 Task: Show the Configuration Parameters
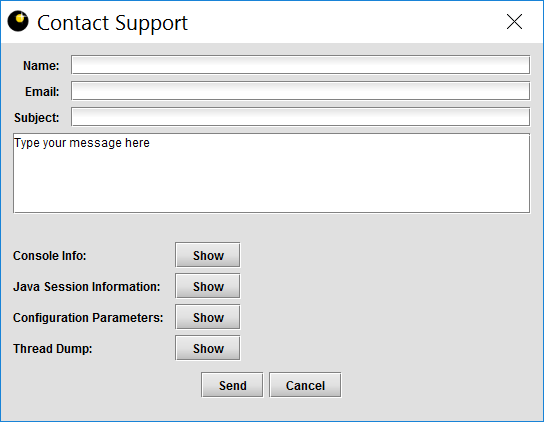(x=208, y=317)
